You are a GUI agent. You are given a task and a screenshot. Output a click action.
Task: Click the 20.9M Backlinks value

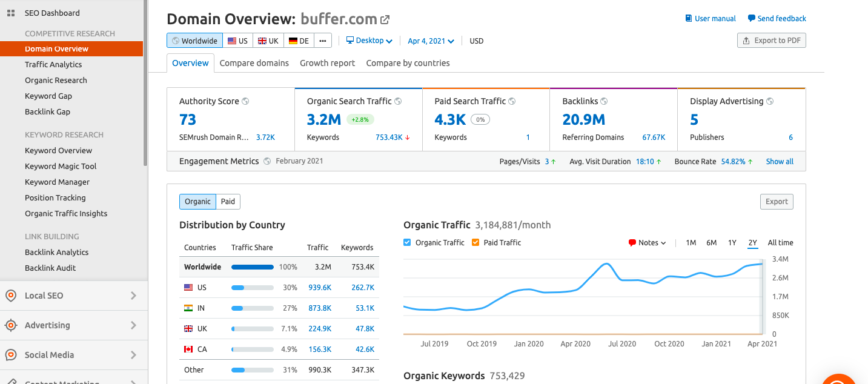point(584,120)
